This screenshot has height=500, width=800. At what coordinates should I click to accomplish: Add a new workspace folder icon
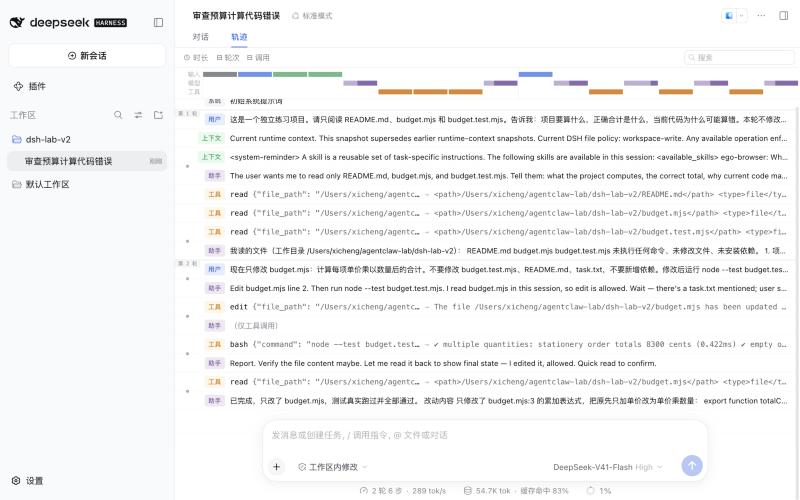[158, 115]
